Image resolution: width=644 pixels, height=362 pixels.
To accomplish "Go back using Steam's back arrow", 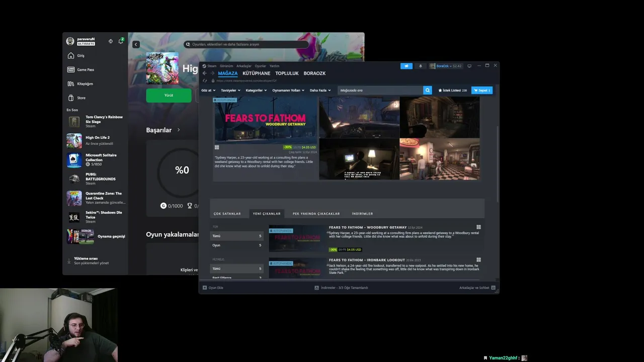I will tap(204, 73).
